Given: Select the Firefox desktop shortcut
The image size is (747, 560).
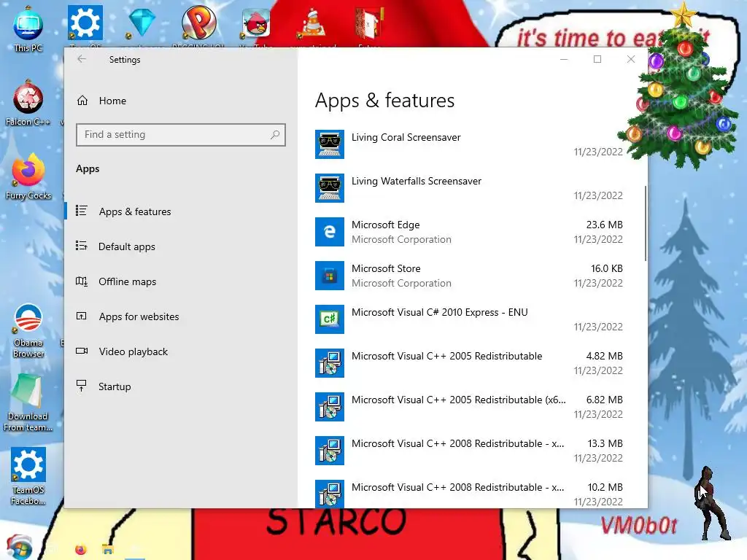Looking at the screenshot, I should pos(28,177).
